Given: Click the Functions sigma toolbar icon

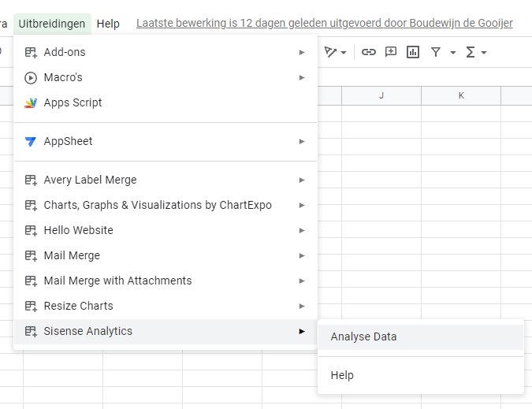Looking at the screenshot, I should coord(471,52).
